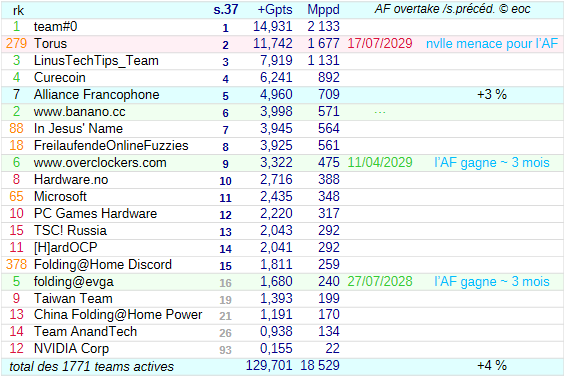Click rank '88' in the In Jesus' Name row
Image resolution: width=565 pixels, height=377 pixels.
point(16,129)
